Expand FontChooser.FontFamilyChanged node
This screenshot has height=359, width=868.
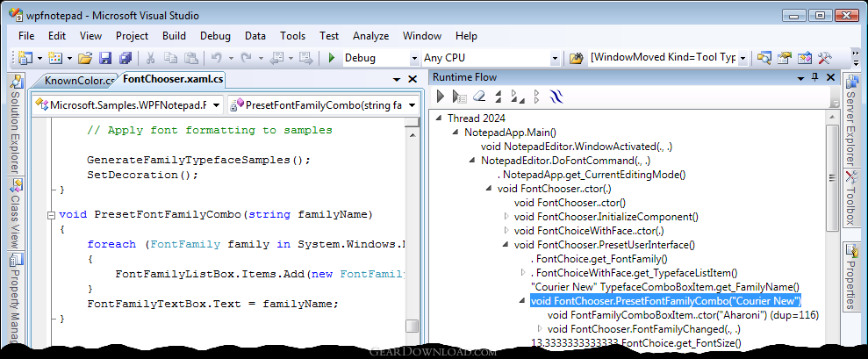click(x=539, y=328)
